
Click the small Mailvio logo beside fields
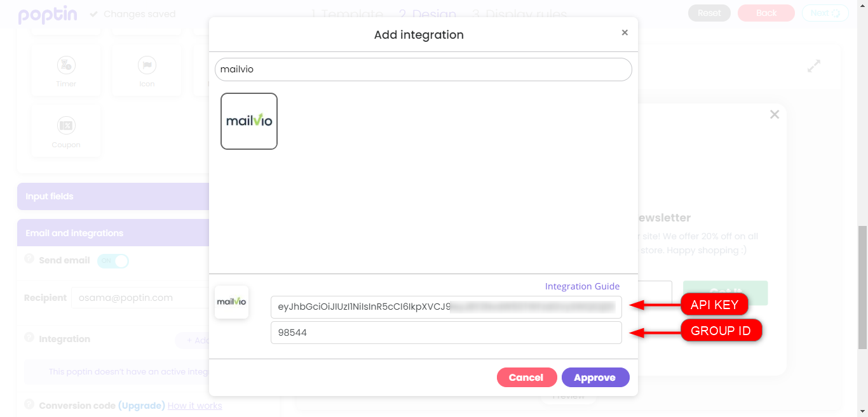[231, 302]
